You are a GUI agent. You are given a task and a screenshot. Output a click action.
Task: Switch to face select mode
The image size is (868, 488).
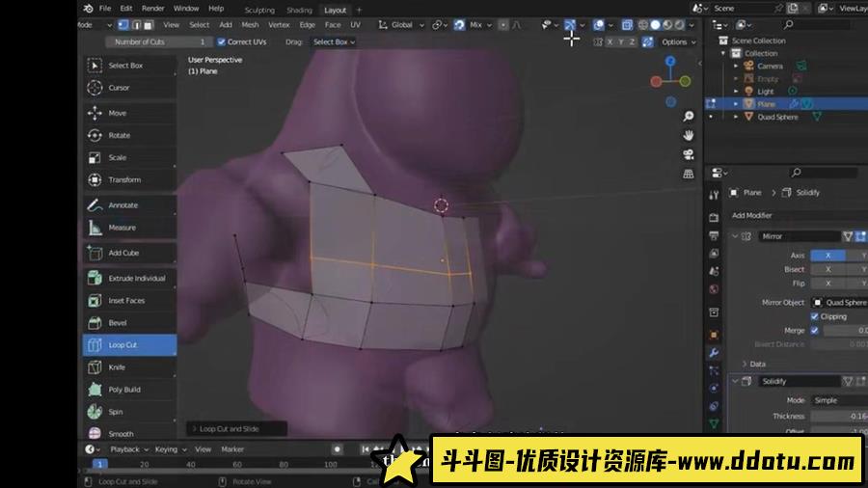pos(148,25)
